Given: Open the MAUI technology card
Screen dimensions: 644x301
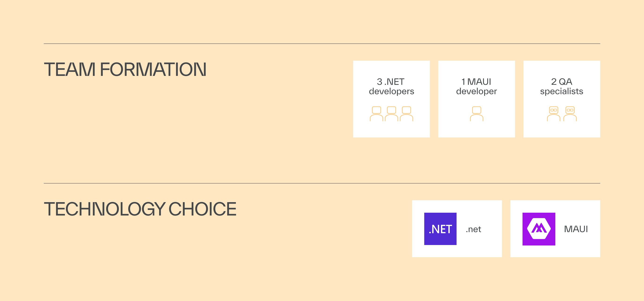Looking at the screenshot, I should (555, 229).
